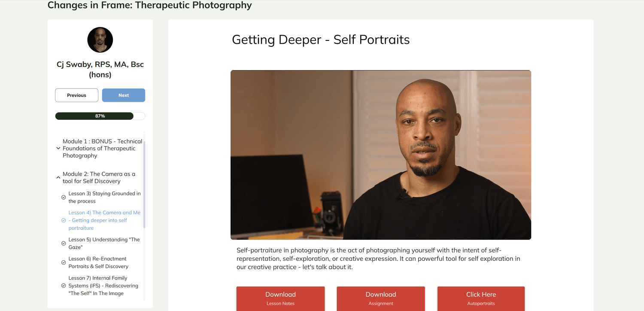This screenshot has width=644, height=311.
Task: Click completion check icon for Lesson 7 IFS
Action: [x=64, y=286]
